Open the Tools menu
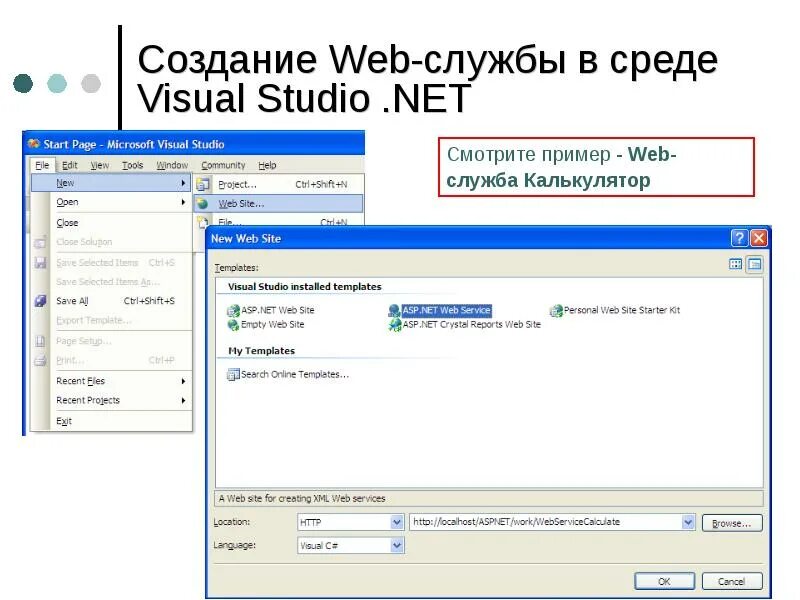800x600 pixels. (x=132, y=165)
